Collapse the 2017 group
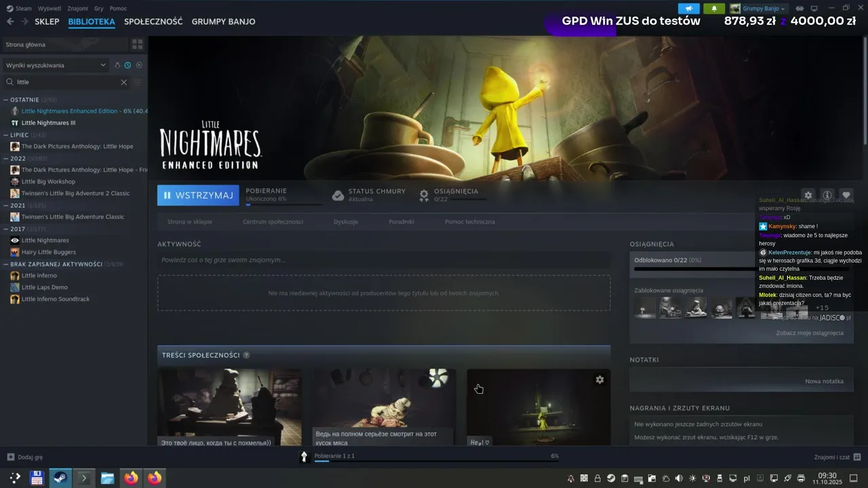Image resolution: width=868 pixels, height=488 pixels. click(6, 229)
